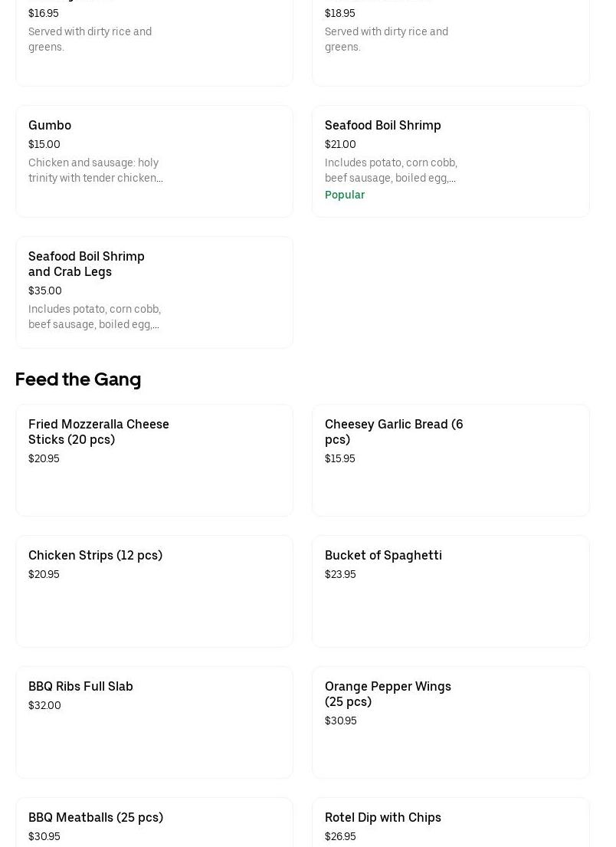Open Rotel Dip with Chips

[x=382, y=817]
